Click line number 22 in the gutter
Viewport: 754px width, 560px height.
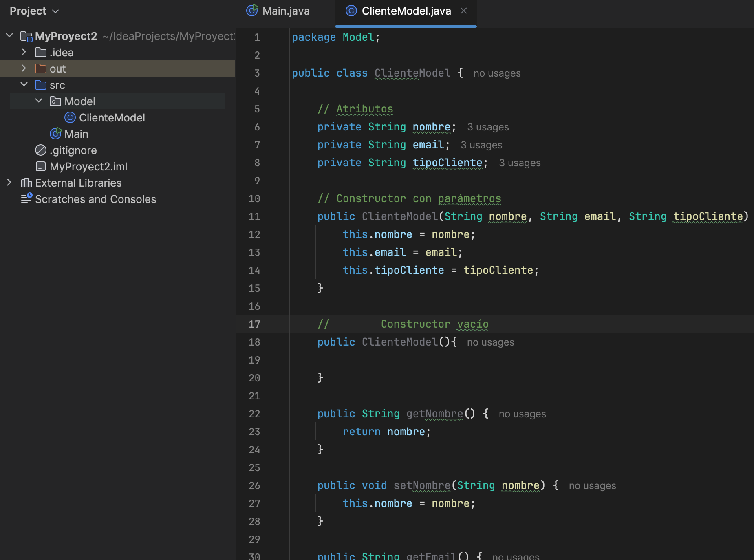(254, 414)
